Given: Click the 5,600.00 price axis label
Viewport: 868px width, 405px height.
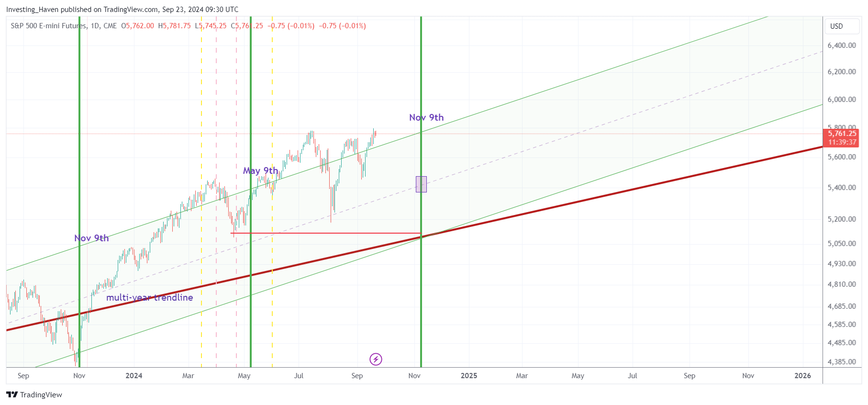Looking at the screenshot, I should pyautogui.click(x=842, y=157).
